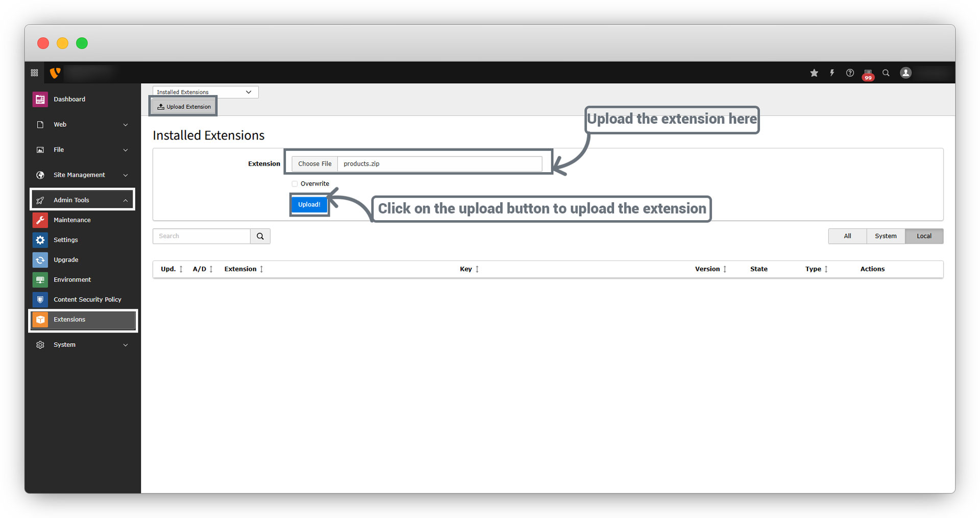Click the blue Upload! button
This screenshot has width=980, height=518.
pyautogui.click(x=309, y=205)
